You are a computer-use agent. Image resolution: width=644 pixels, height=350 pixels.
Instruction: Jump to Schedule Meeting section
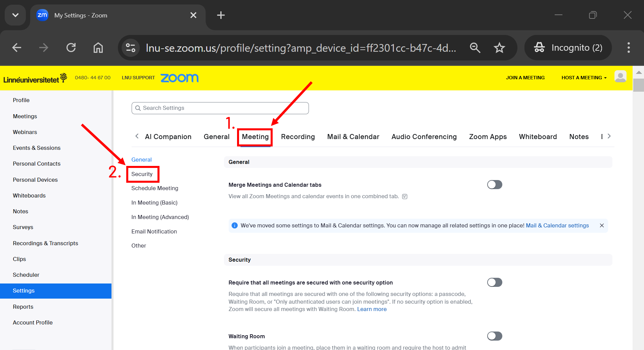tap(155, 188)
